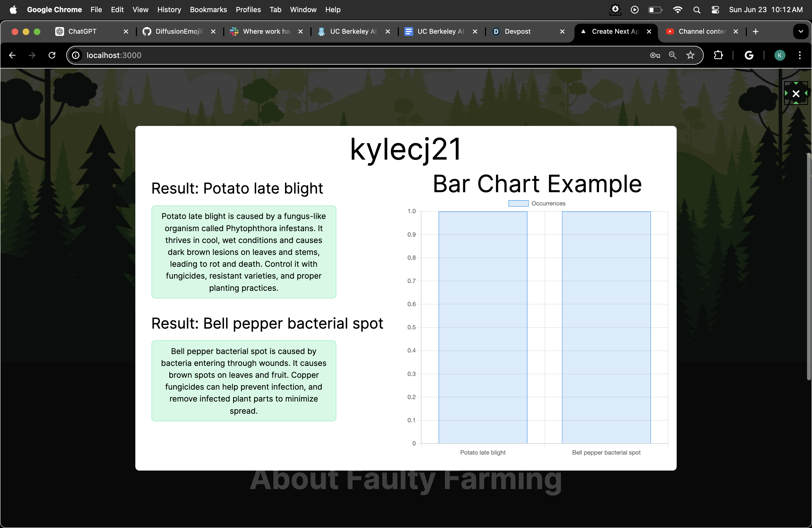812x528 pixels.
Task: Open the Chrome profile avatar menu
Action: pos(780,55)
